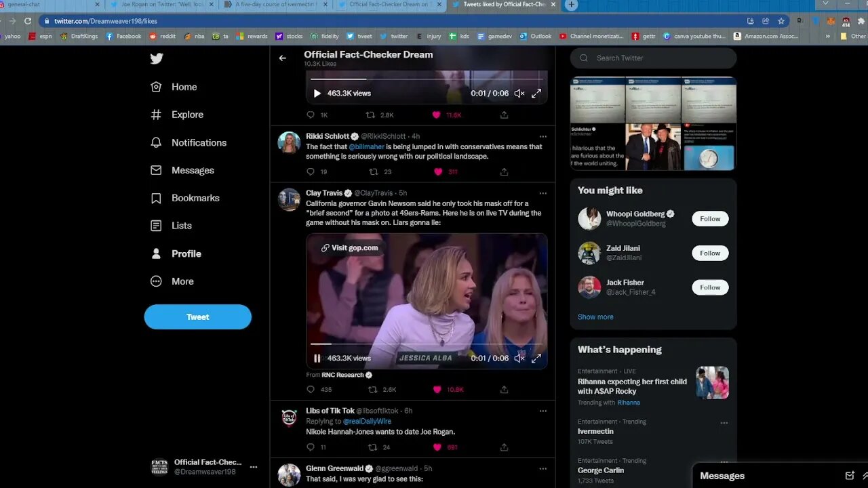868x488 pixels.
Task: Go back using the arrow beside Official Fact-Checker Dream
Action: [x=283, y=58]
